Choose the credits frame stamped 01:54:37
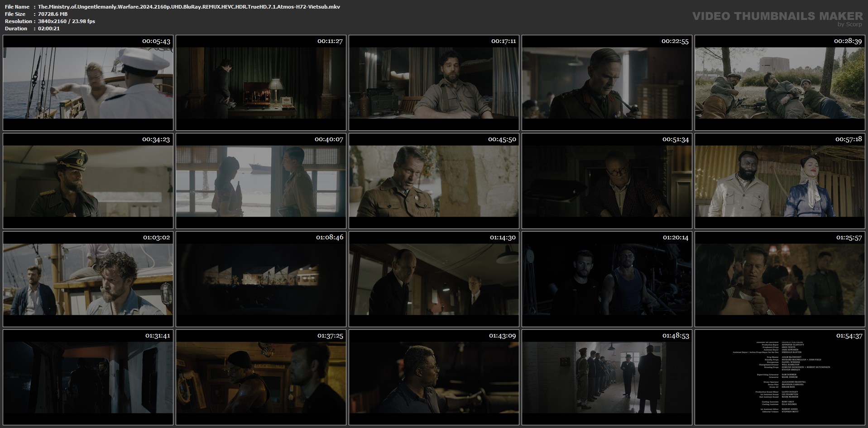868x428 pixels. (x=780, y=377)
